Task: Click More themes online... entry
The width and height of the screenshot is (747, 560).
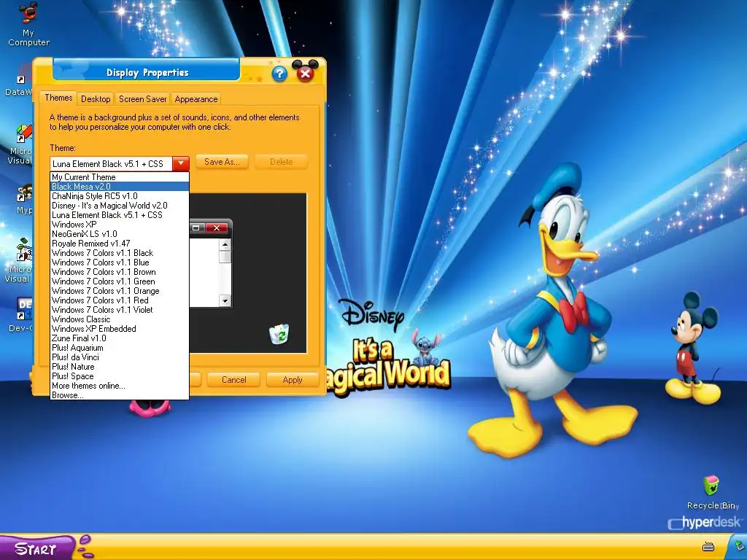Action: coord(120,386)
